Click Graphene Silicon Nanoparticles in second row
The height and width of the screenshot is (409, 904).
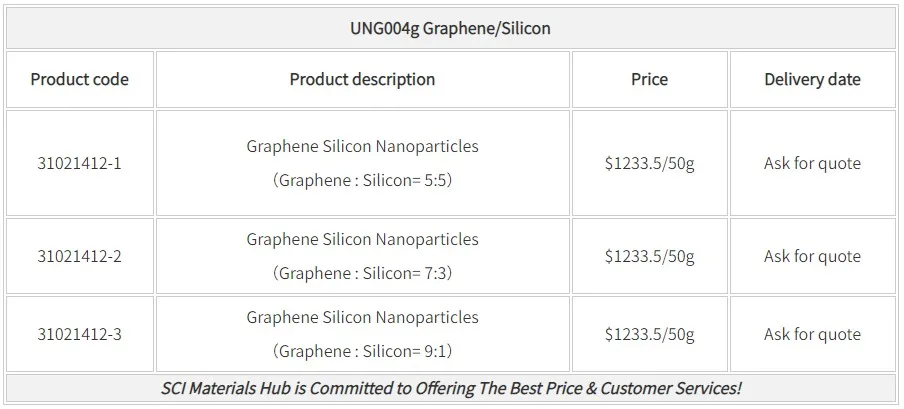pyautogui.click(x=362, y=239)
